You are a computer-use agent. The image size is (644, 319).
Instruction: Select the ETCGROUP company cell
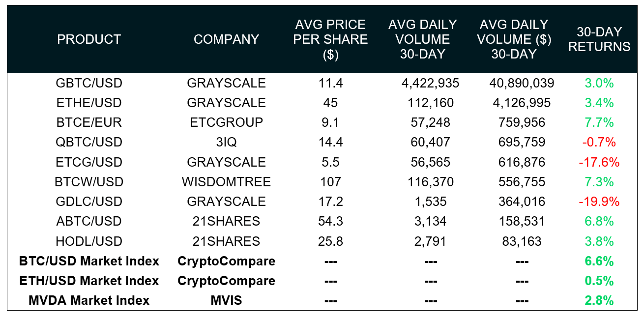point(226,122)
